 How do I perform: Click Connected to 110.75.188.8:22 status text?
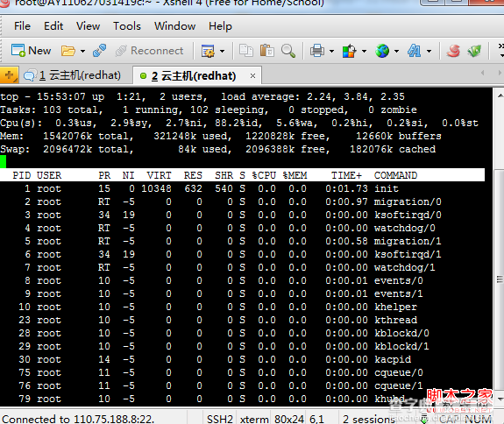tap(78, 419)
